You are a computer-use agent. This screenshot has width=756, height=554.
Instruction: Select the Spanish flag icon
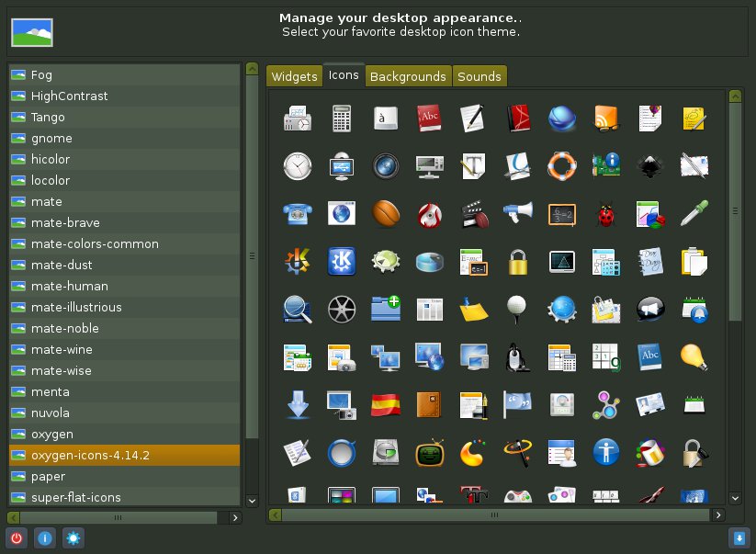385,403
